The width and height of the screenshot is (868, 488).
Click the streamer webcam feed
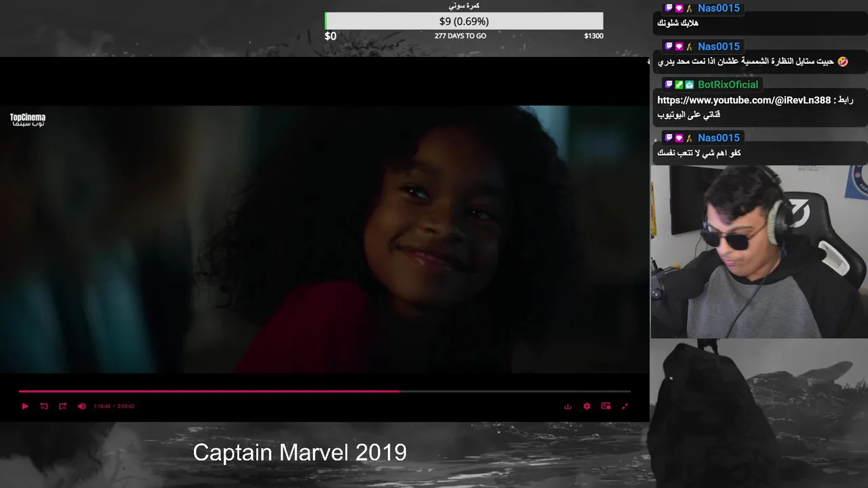759,251
